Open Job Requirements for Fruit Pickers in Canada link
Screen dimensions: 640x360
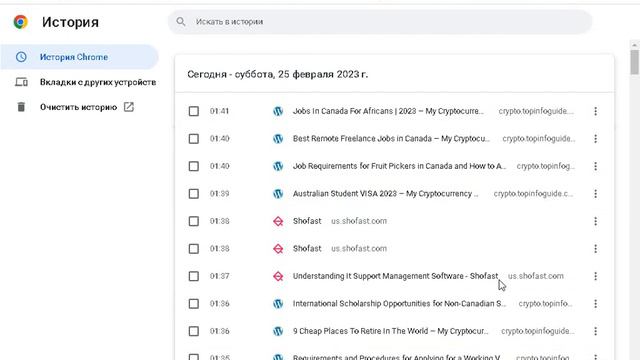tap(399, 166)
